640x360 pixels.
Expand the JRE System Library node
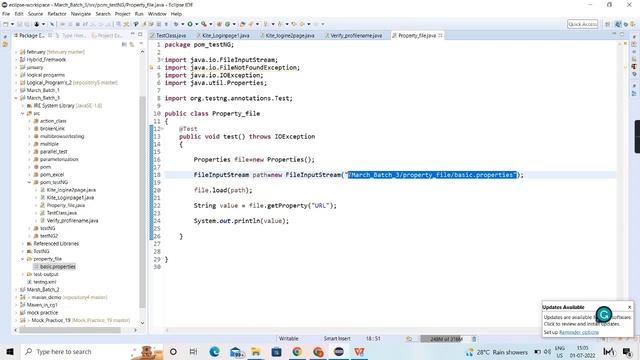click(23, 106)
